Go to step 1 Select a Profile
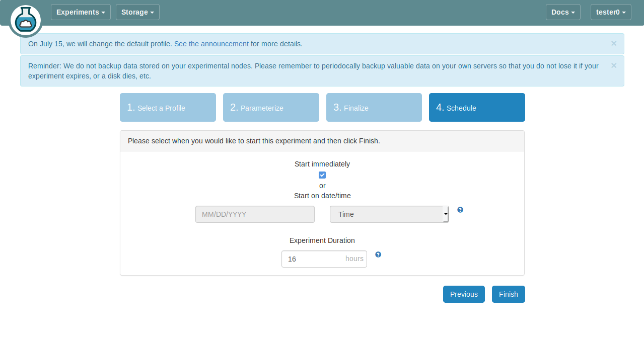Screen dimensions: 644x341 click(x=168, y=108)
